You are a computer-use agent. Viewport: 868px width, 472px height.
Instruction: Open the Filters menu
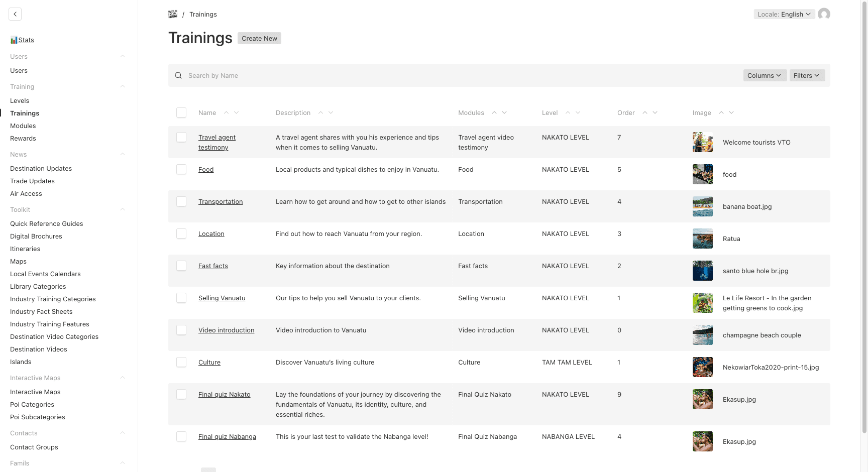[807, 75]
